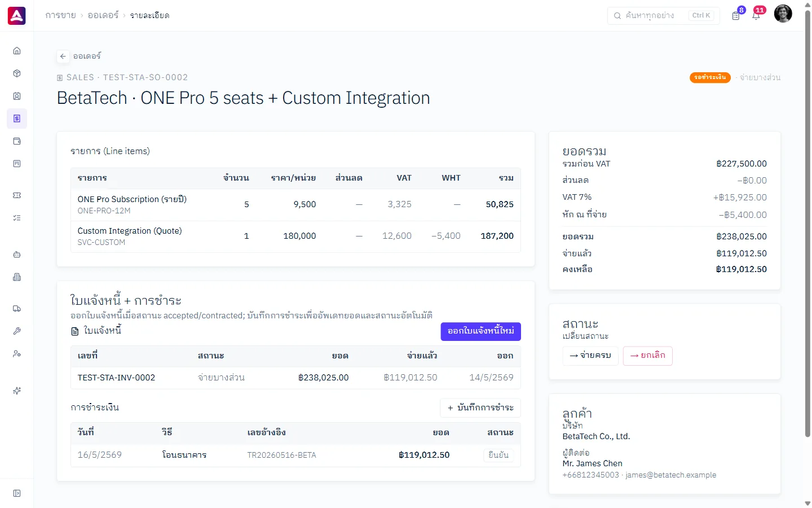Screen dimensions: 812x508
Task: Open the ticket icon in sidebar
Action: pyautogui.click(x=17, y=195)
